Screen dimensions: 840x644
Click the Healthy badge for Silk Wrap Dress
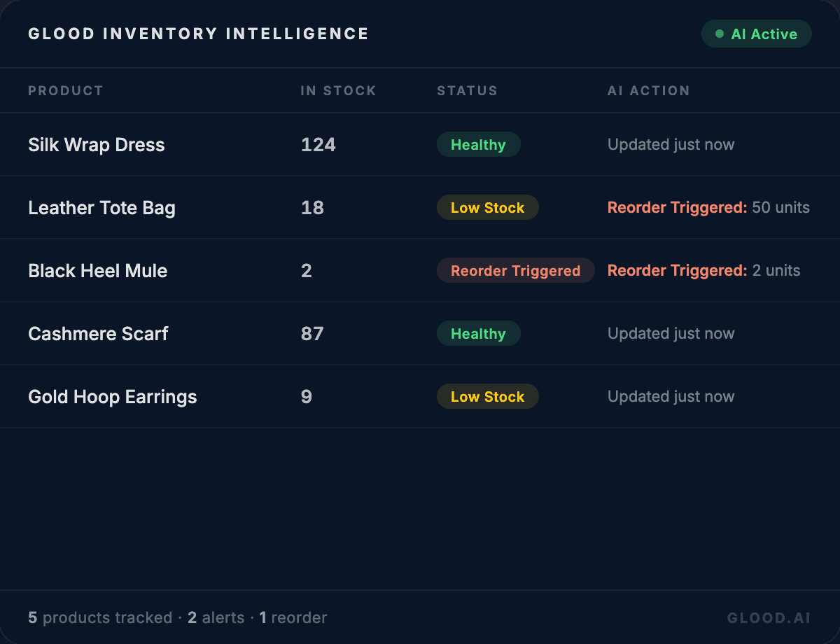(x=479, y=144)
